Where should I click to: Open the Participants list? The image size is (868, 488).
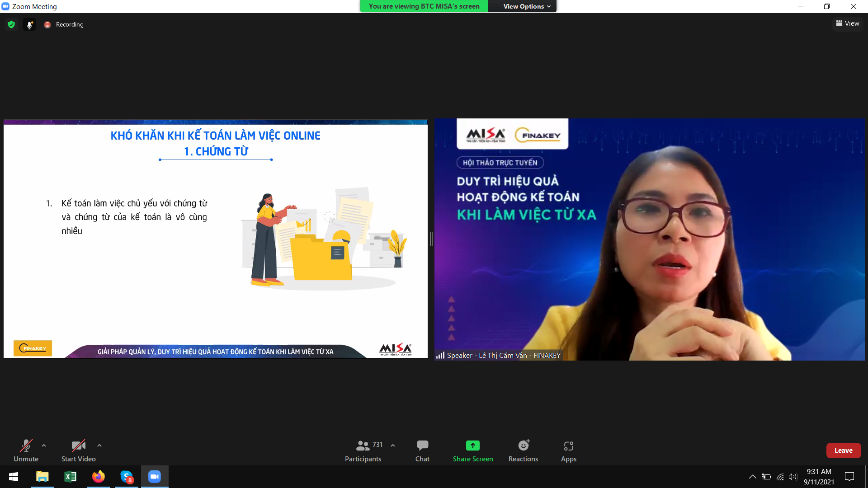click(x=363, y=450)
